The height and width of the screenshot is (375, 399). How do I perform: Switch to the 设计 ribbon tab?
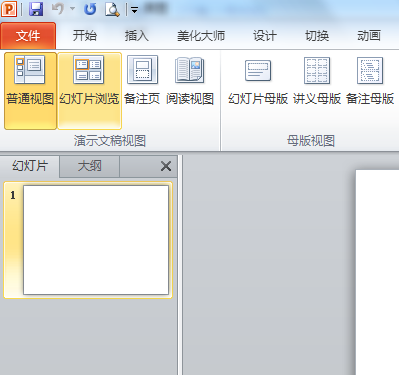pyautogui.click(x=265, y=36)
